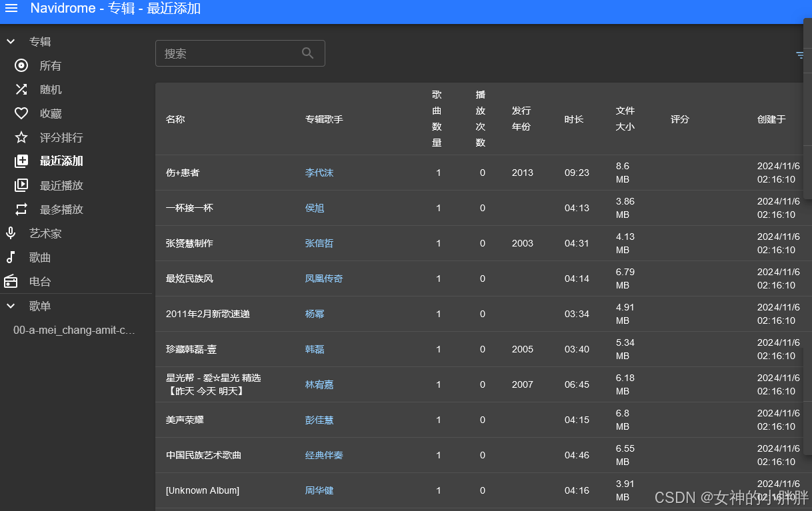This screenshot has width=812, height=511.
Task: Open album 中国民族艺术歌曲
Action: coord(203,455)
